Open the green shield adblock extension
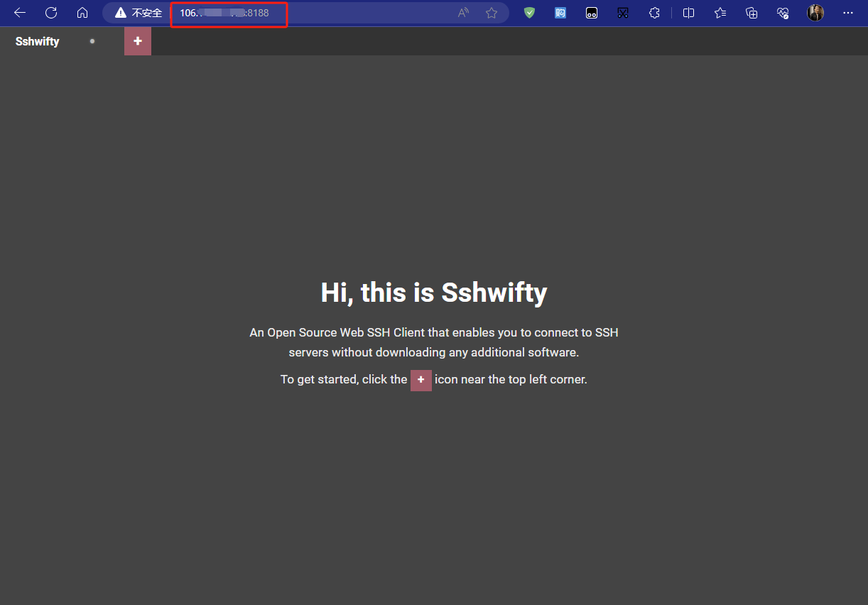868x605 pixels. pyautogui.click(x=529, y=13)
